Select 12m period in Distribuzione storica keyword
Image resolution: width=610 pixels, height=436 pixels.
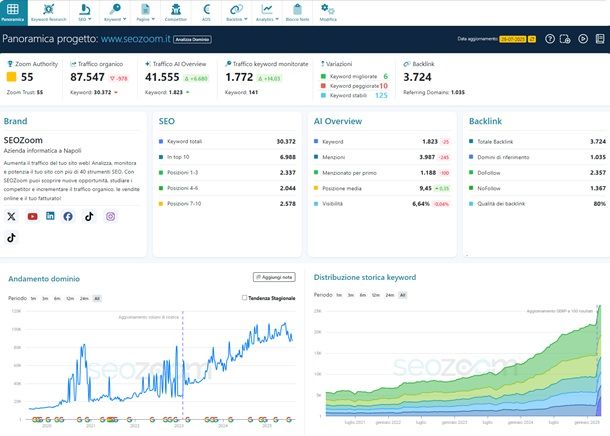point(375,295)
